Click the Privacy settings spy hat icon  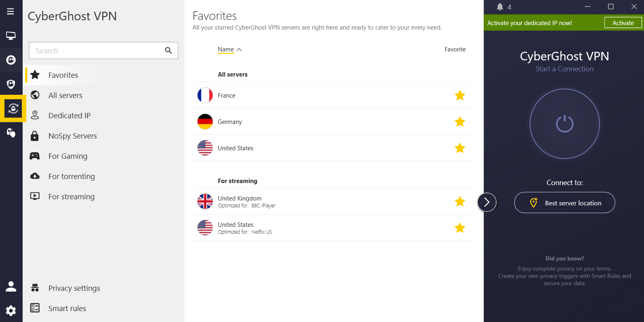pyautogui.click(x=35, y=288)
